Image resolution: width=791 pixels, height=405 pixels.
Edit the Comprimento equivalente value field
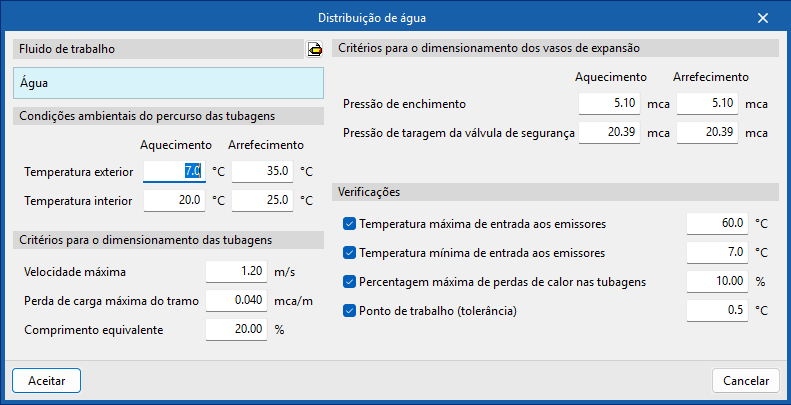tap(235, 329)
